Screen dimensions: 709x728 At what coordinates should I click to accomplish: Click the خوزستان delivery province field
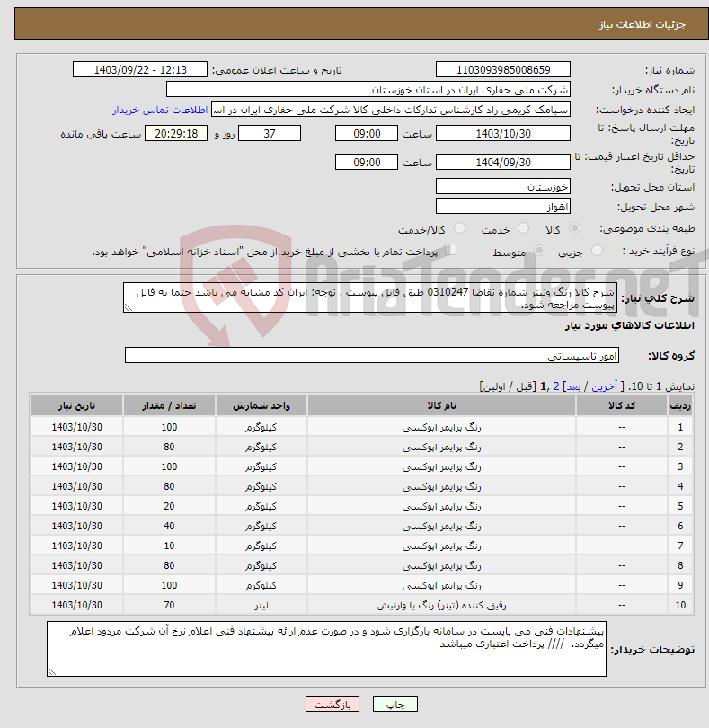(x=503, y=187)
